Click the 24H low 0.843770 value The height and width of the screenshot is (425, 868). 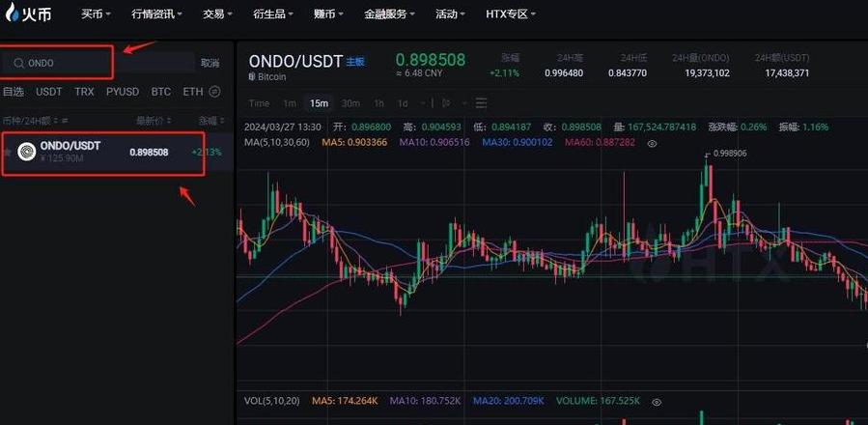[x=628, y=73]
